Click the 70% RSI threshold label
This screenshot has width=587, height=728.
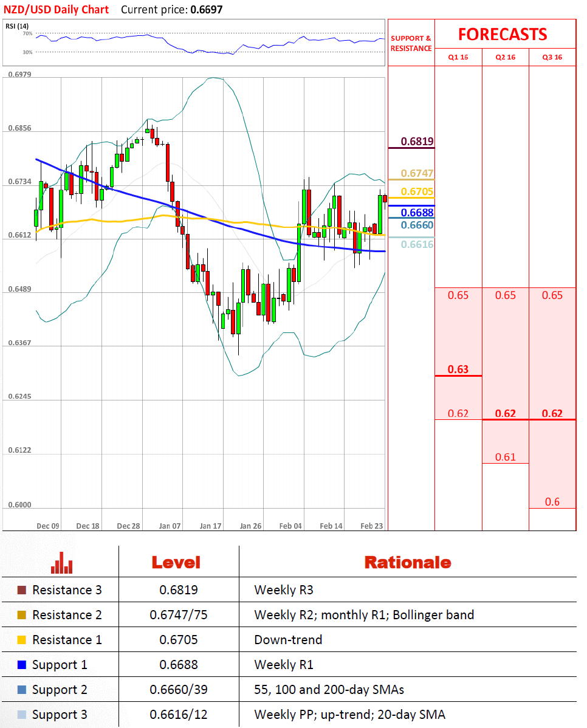tap(27, 34)
